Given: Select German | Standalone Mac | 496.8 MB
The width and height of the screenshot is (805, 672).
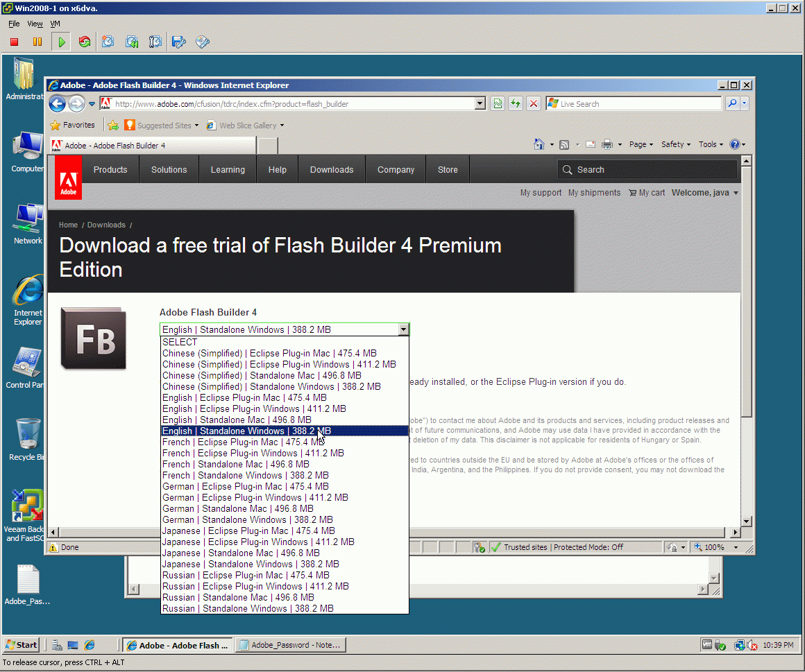Looking at the screenshot, I should [285, 509].
